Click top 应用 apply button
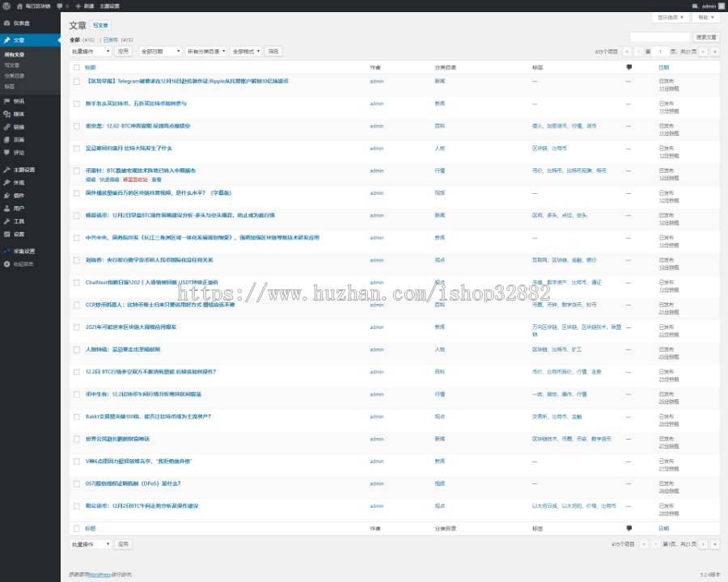The image size is (728, 582). pyautogui.click(x=124, y=52)
